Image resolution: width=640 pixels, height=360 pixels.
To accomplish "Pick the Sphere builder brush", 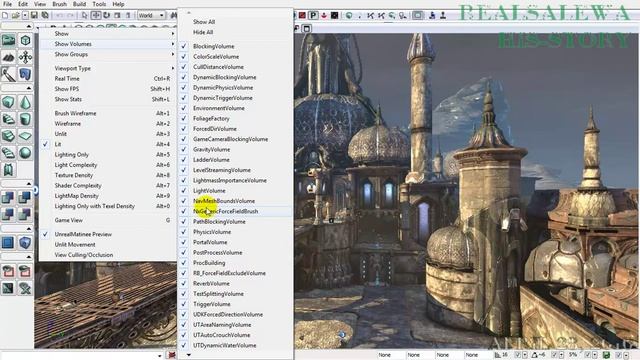I will [x=25, y=153].
